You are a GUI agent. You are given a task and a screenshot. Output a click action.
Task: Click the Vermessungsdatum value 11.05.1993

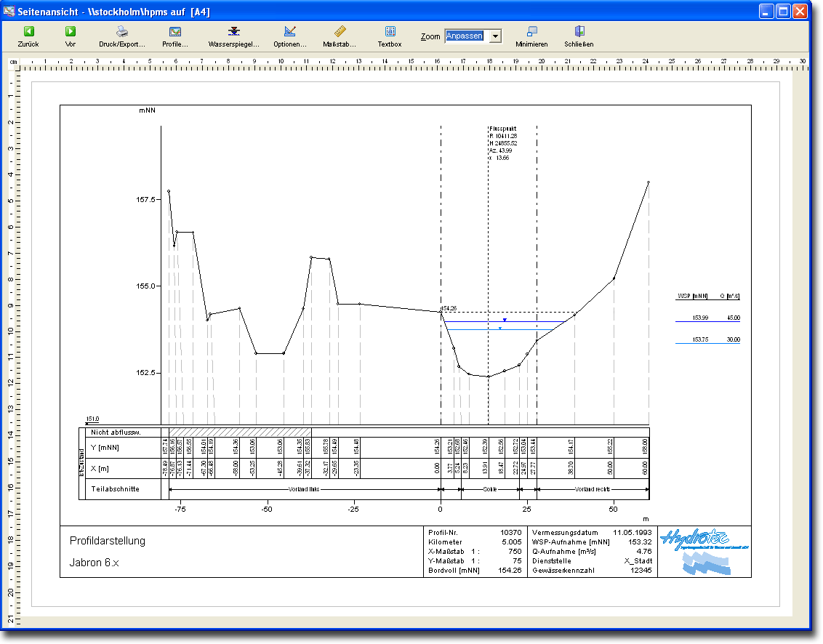[632, 533]
